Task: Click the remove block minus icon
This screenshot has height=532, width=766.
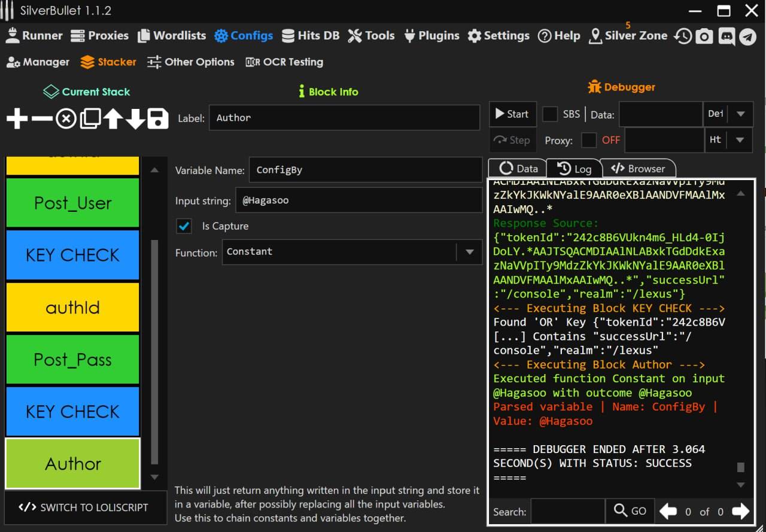Action: pos(41,118)
